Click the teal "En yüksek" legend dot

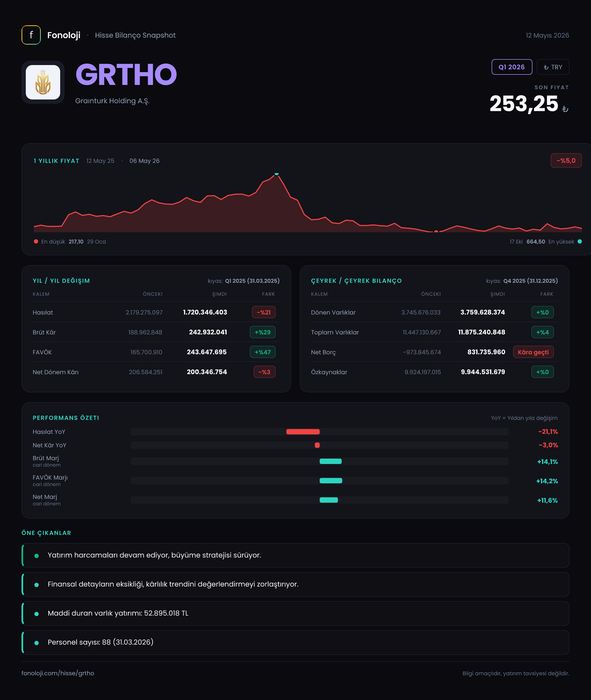tap(580, 241)
